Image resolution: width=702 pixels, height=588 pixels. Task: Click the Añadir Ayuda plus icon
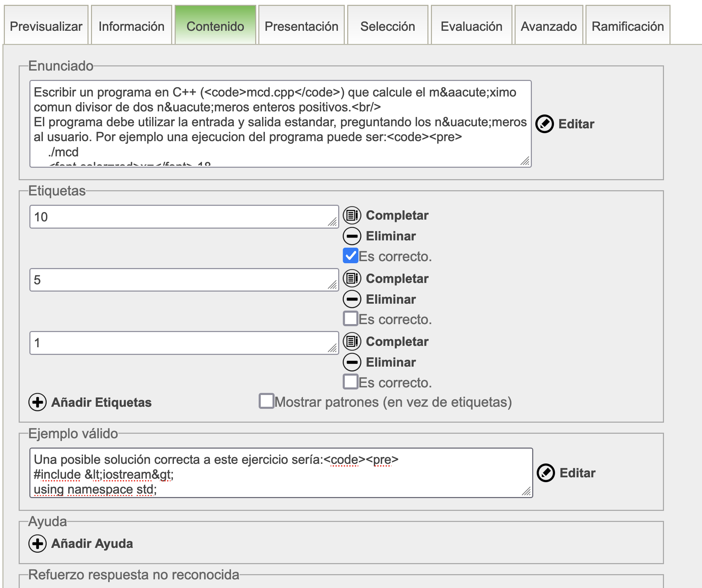(x=37, y=543)
